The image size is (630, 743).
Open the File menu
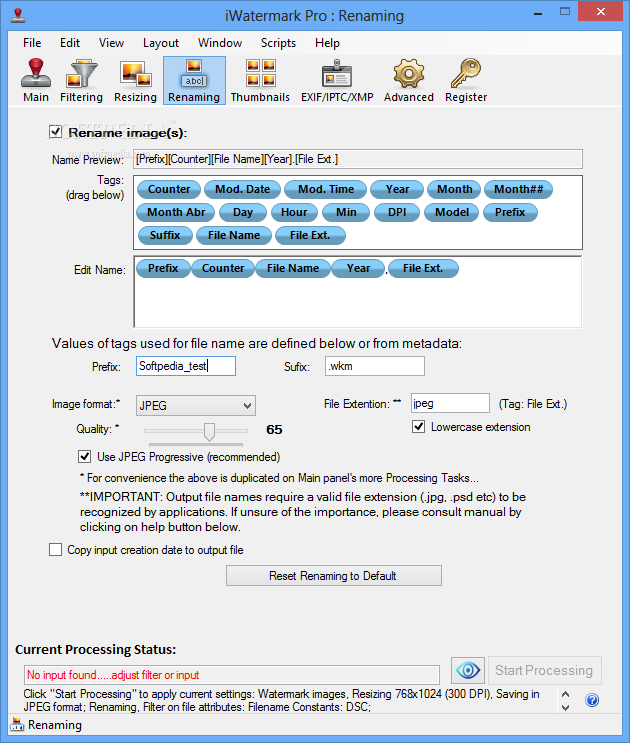(32, 43)
